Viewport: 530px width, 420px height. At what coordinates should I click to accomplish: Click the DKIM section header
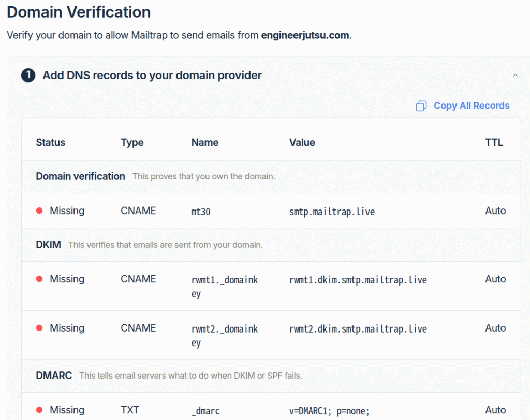48,245
